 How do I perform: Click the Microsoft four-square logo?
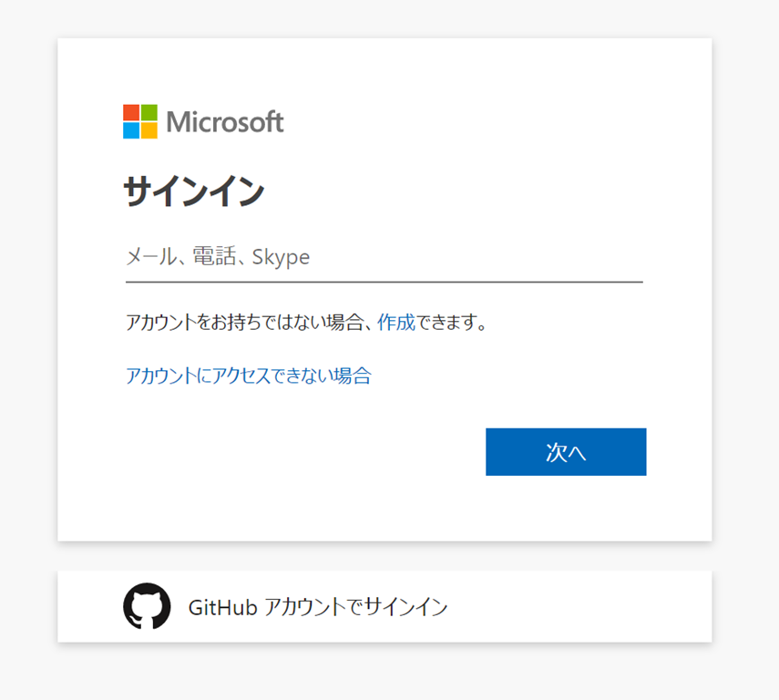click(x=140, y=121)
